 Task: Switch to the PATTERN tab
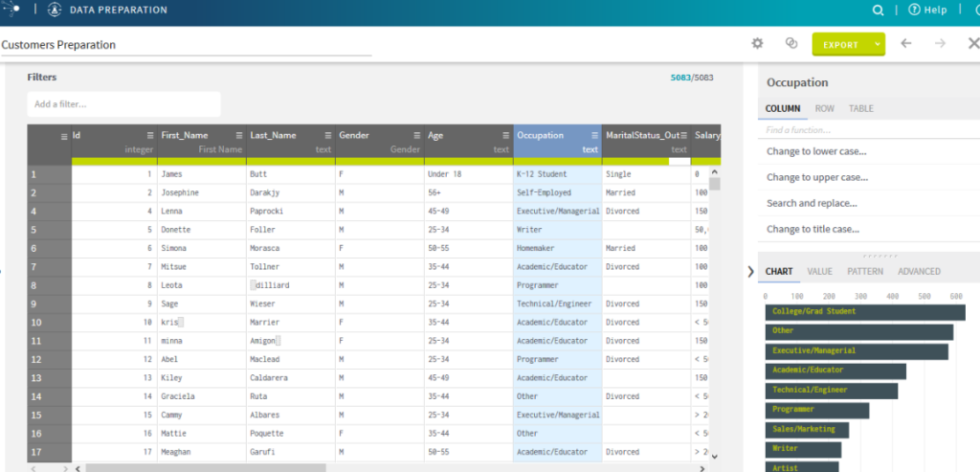(865, 271)
